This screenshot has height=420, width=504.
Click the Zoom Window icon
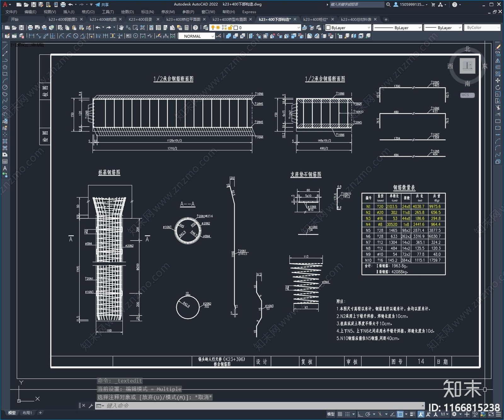tap(135, 28)
